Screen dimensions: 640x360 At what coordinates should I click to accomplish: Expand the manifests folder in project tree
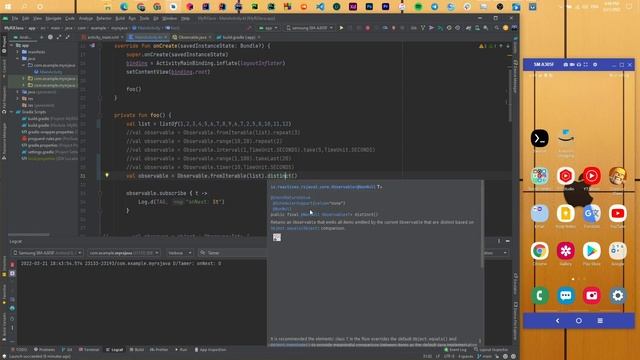click(18, 52)
